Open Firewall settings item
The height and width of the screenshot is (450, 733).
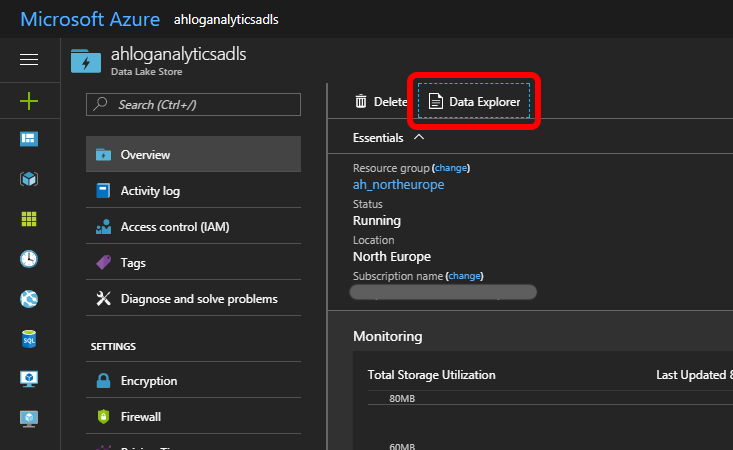point(193,416)
